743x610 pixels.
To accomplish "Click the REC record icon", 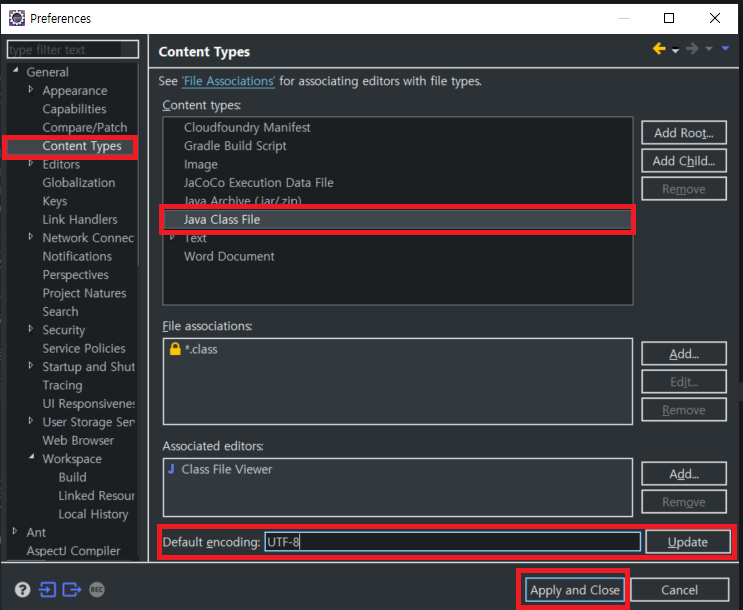I will pos(97,590).
